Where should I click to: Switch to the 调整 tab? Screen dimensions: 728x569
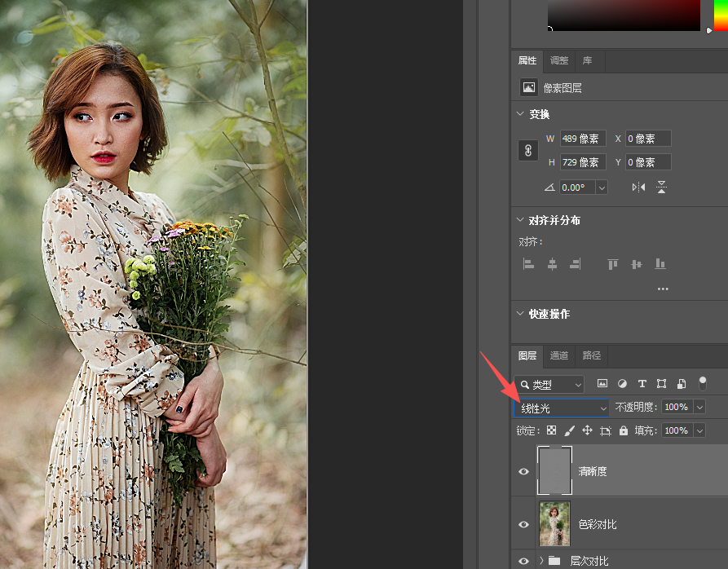point(559,60)
